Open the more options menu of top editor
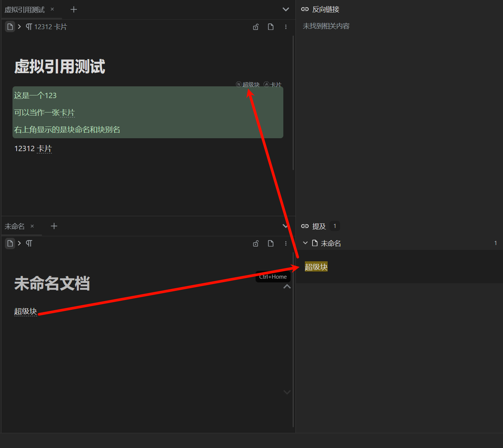Image resolution: width=503 pixels, height=448 pixels. (286, 27)
